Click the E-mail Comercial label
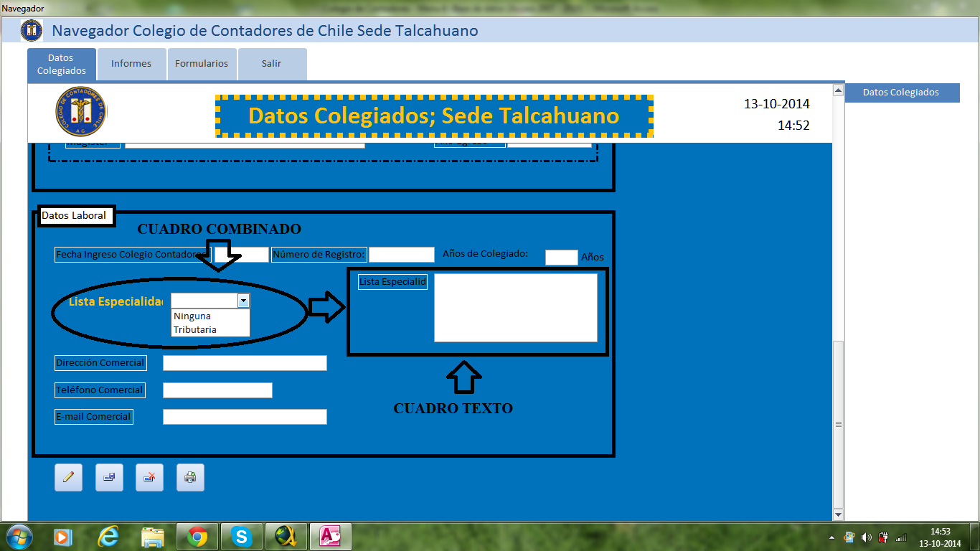 pos(94,417)
